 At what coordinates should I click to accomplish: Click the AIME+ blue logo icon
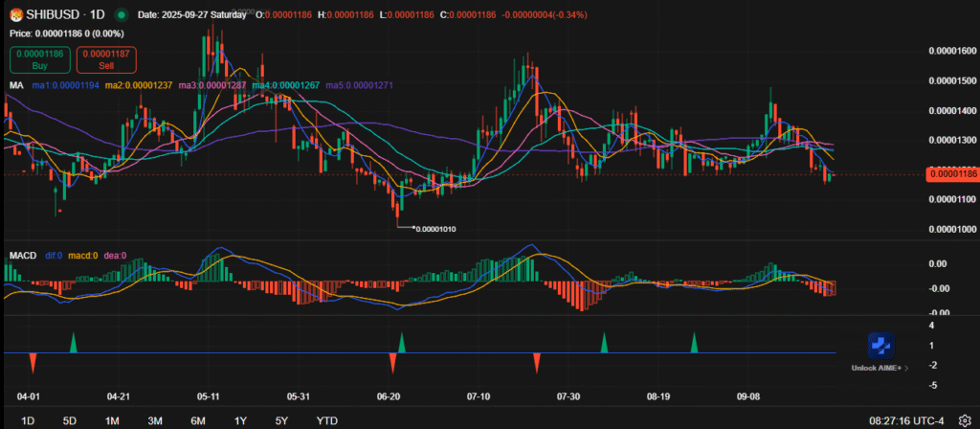(880, 345)
